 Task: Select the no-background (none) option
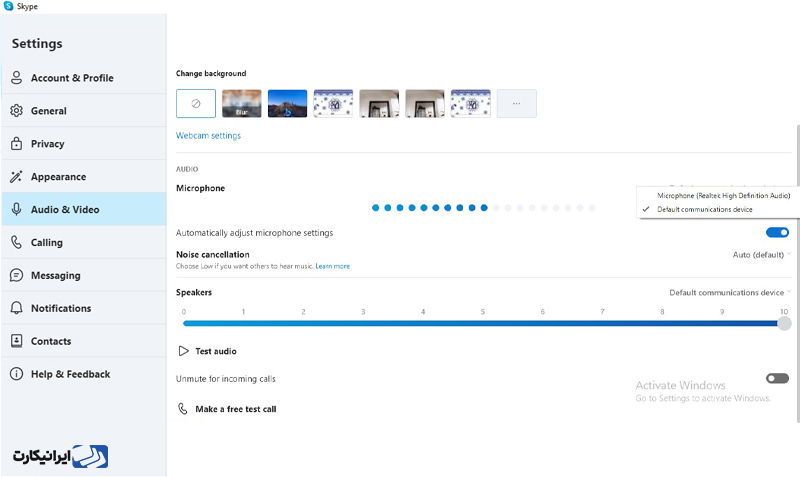coord(196,104)
